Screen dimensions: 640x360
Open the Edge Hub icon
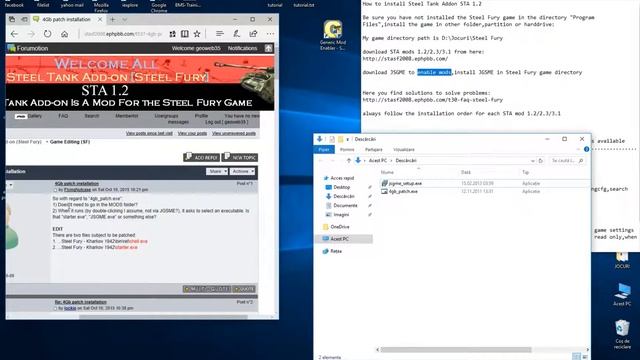tap(220, 34)
